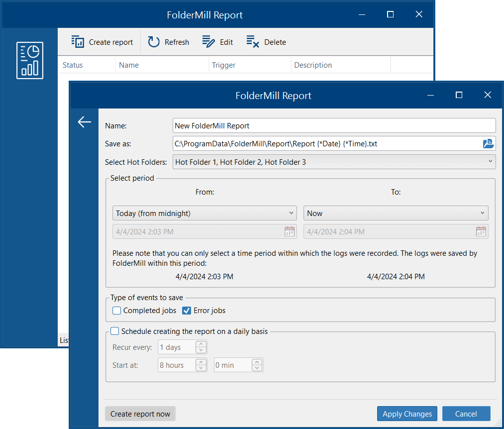Viewport: 504px width, 429px height.
Task: Decrease the Start at hours value
Action: tap(201, 368)
